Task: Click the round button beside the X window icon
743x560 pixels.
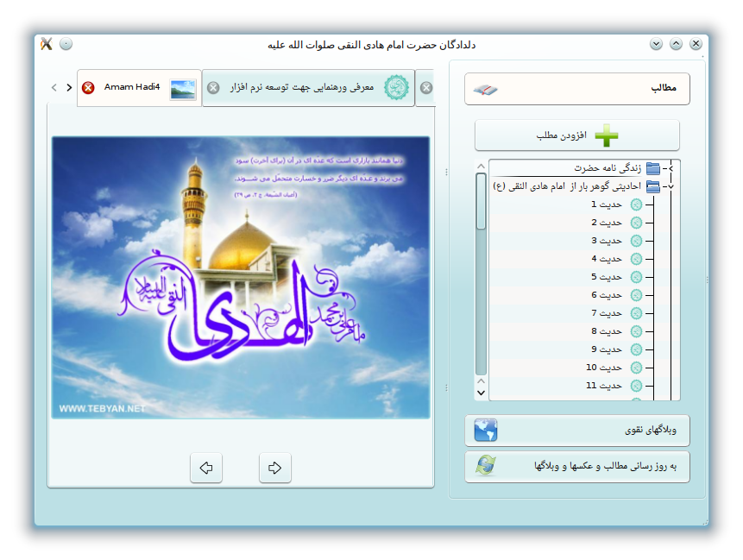Action: (66, 44)
